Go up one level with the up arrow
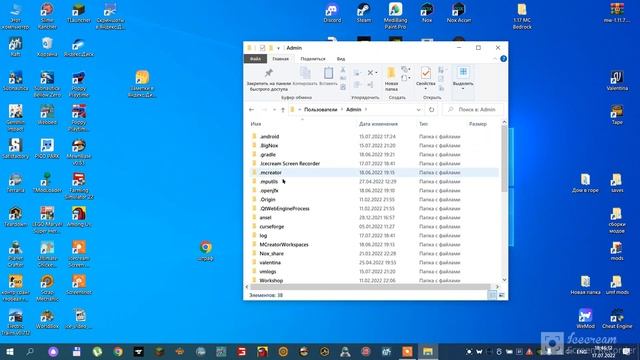 [x=282, y=109]
